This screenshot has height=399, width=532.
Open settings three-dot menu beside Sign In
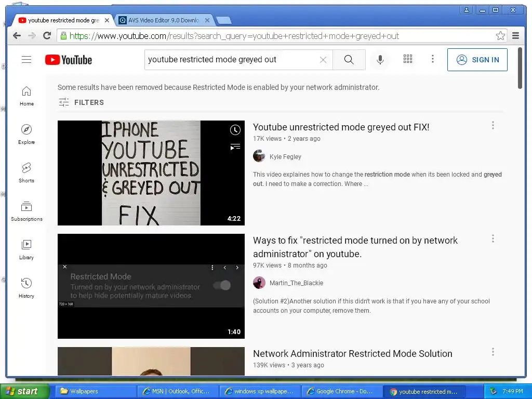pyautogui.click(x=433, y=59)
